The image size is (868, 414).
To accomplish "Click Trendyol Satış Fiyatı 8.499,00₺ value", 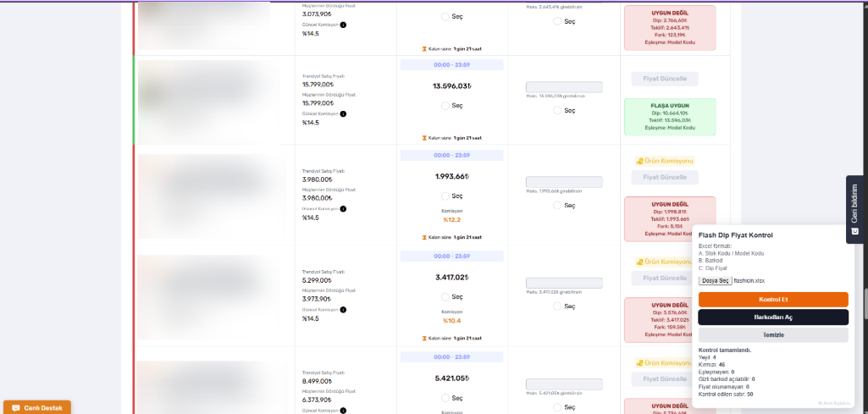I will click(x=318, y=381).
